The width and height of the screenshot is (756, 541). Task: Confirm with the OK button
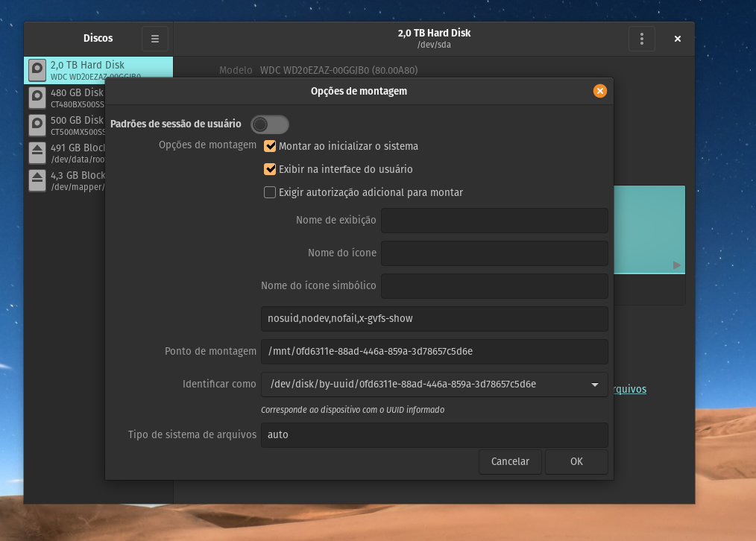pos(576,461)
